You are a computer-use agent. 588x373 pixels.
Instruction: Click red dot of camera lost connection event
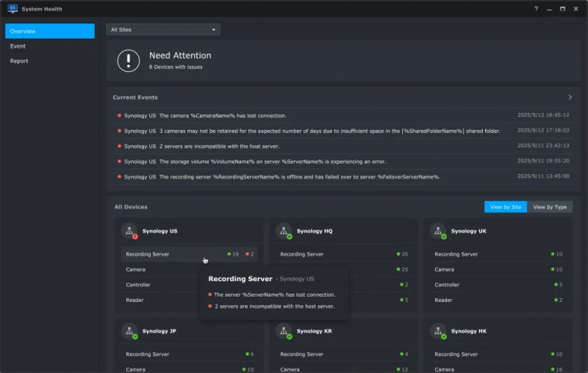tap(119, 115)
